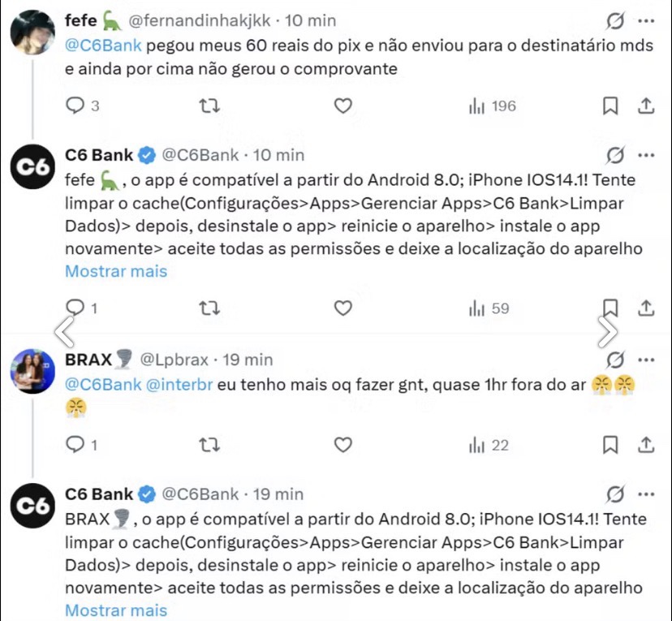Open more options on BRAX's tweet
Viewport: 672px width, 621px height.
pyautogui.click(x=646, y=360)
